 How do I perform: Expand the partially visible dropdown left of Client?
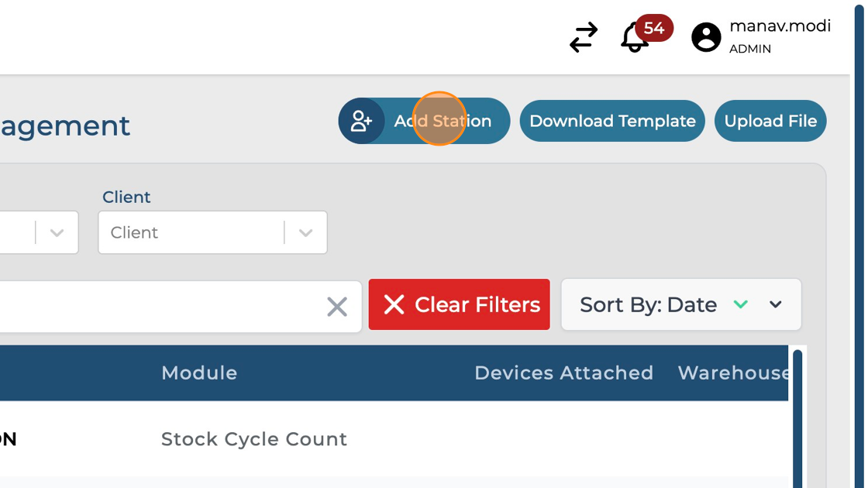[x=57, y=232]
